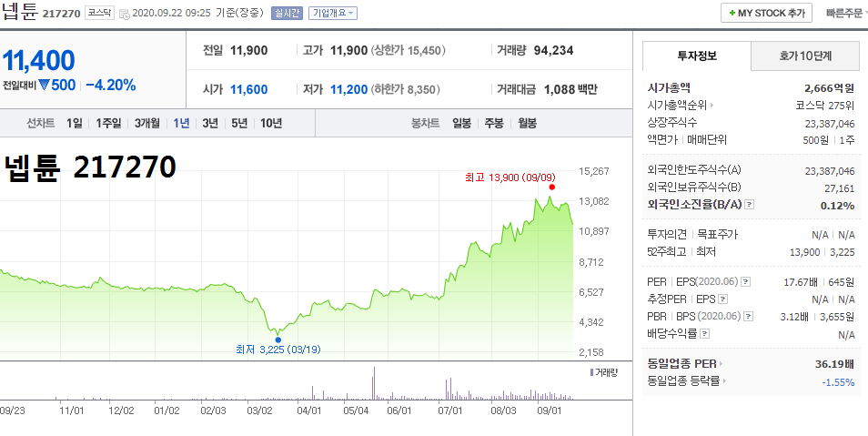868x436 pixels.
Task: Click the 거래량 94,234 value
Action: point(553,50)
